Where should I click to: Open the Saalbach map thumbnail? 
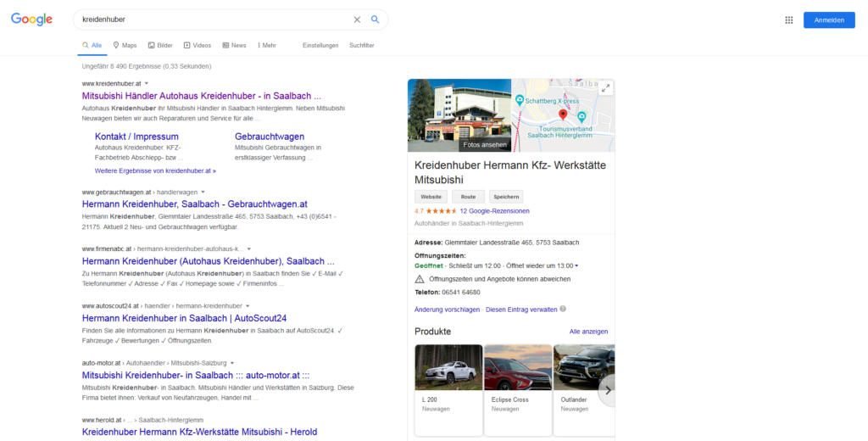click(x=563, y=115)
